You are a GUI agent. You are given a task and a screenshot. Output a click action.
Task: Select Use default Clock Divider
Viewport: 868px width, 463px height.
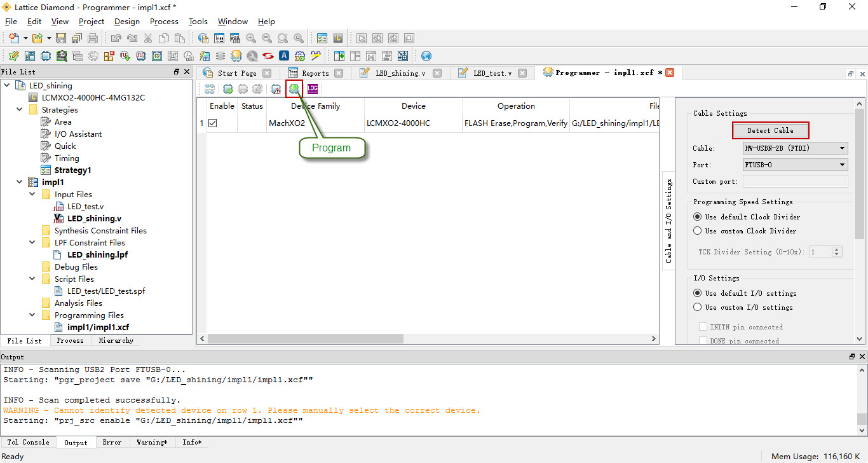click(697, 217)
